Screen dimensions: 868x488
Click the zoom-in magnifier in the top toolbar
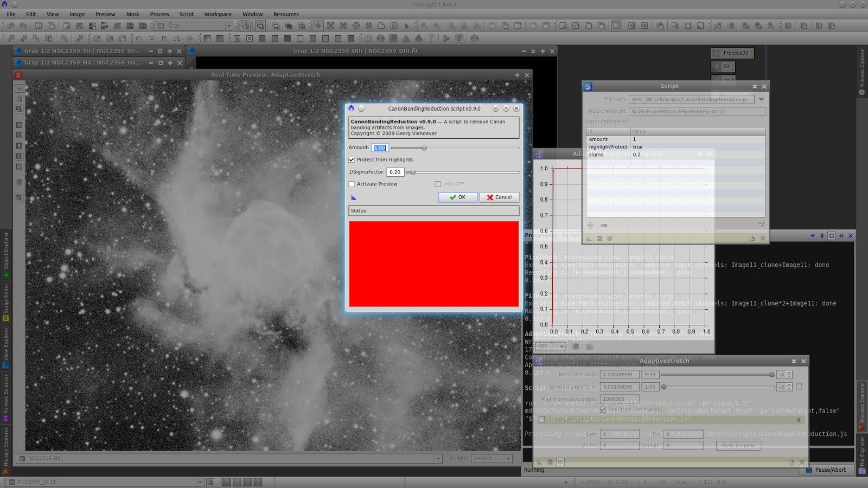coord(424,25)
